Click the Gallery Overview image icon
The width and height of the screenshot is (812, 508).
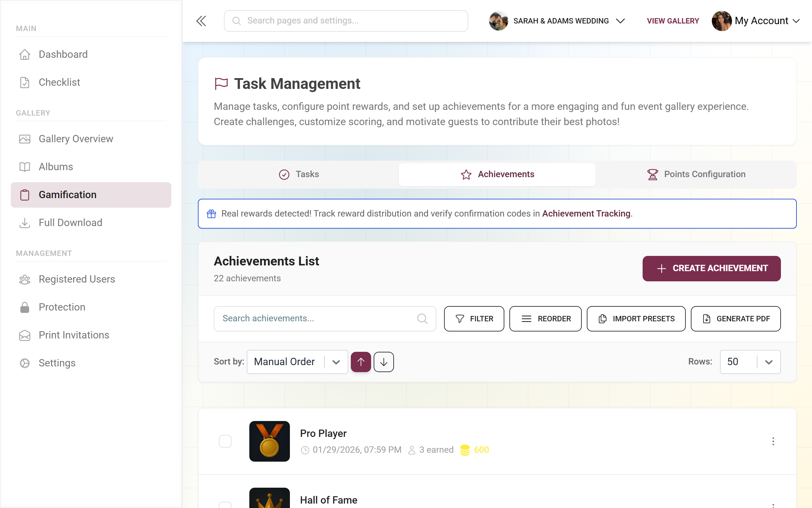coord(25,139)
